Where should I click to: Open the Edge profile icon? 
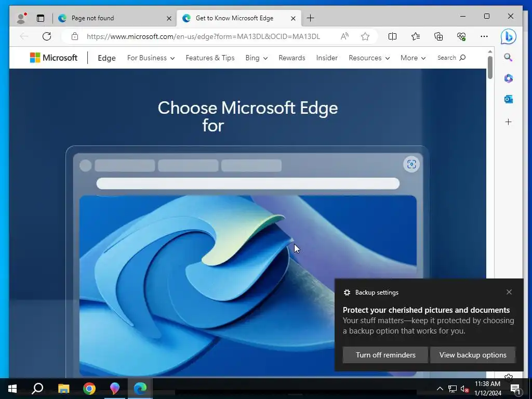pos(21,18)
